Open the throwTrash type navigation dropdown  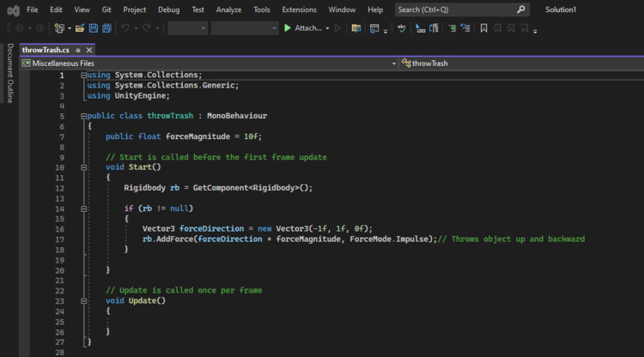[x=521, y=64]
